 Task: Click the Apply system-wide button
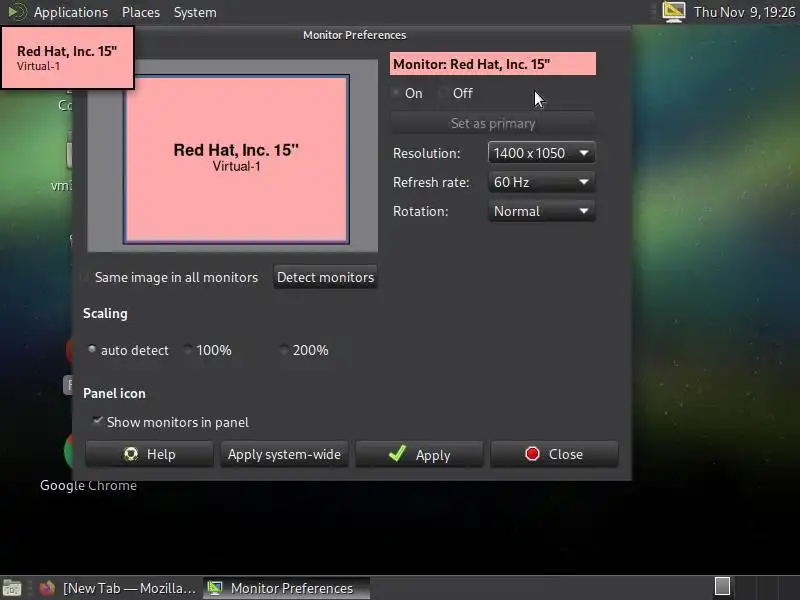(284, 454)
